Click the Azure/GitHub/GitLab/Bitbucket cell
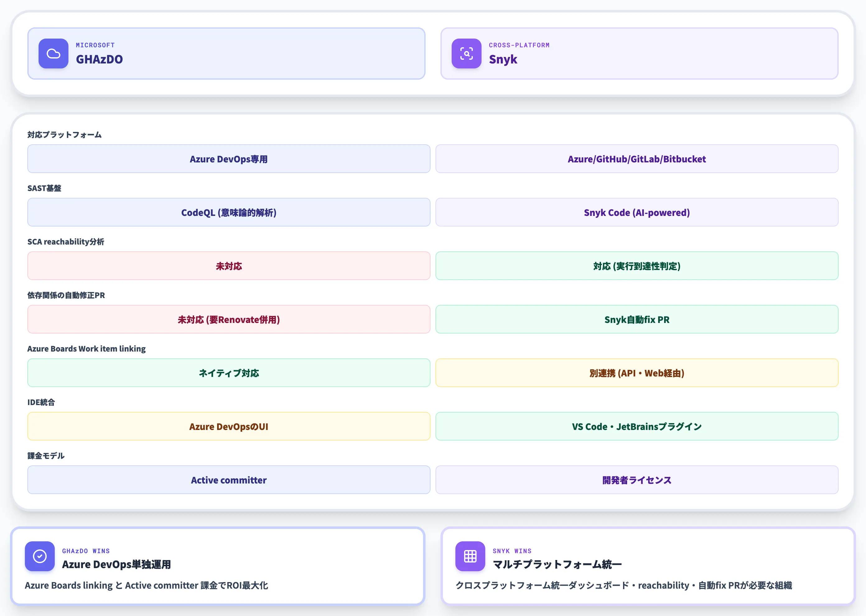Screen dimensions: 866x616 (637, 159)
